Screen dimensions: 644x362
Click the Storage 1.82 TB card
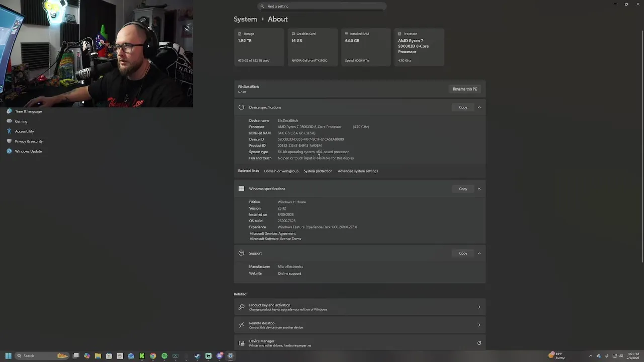260,47
